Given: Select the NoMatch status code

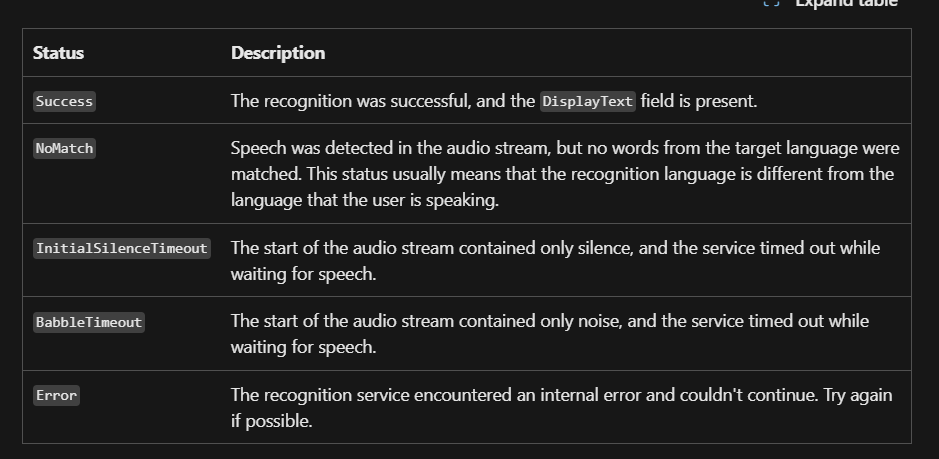Looking at the screenshot, I should [64, 148].
